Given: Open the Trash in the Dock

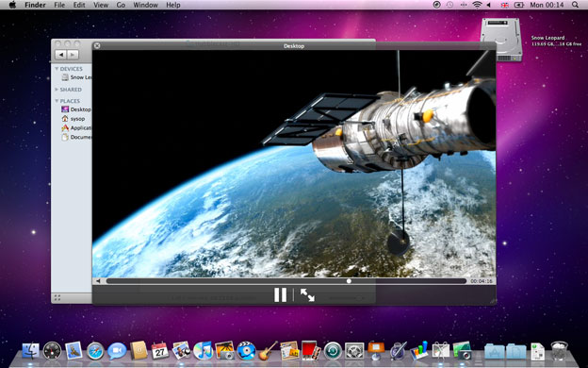Looking at the screenshot, I should click(559, 351).
